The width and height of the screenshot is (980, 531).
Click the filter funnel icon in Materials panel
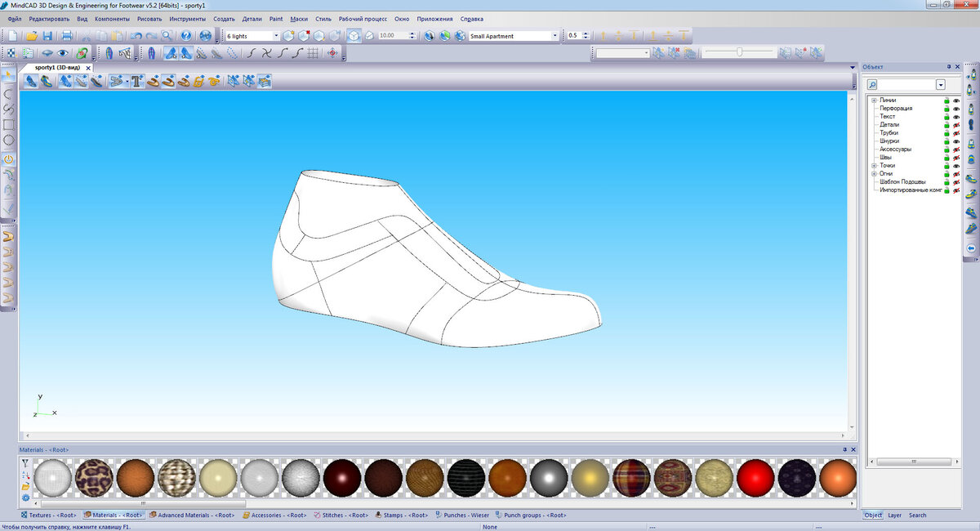25,462
